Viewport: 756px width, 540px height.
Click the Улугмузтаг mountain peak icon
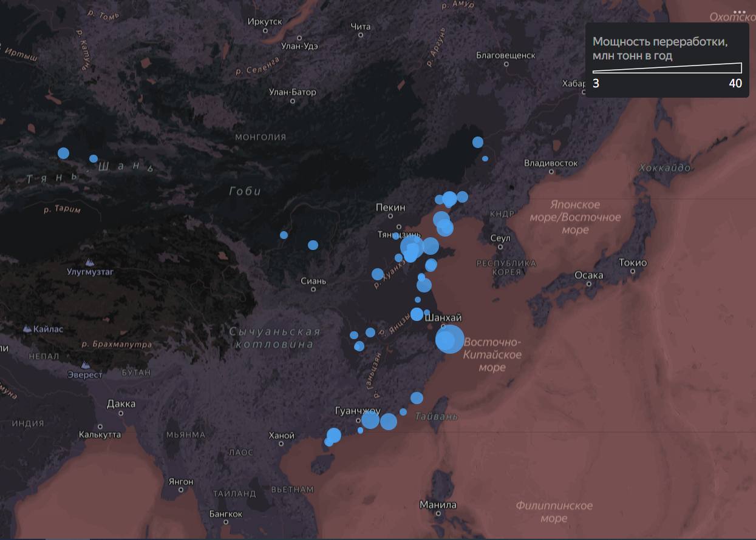pyautogui.click(x=90, y=262)
